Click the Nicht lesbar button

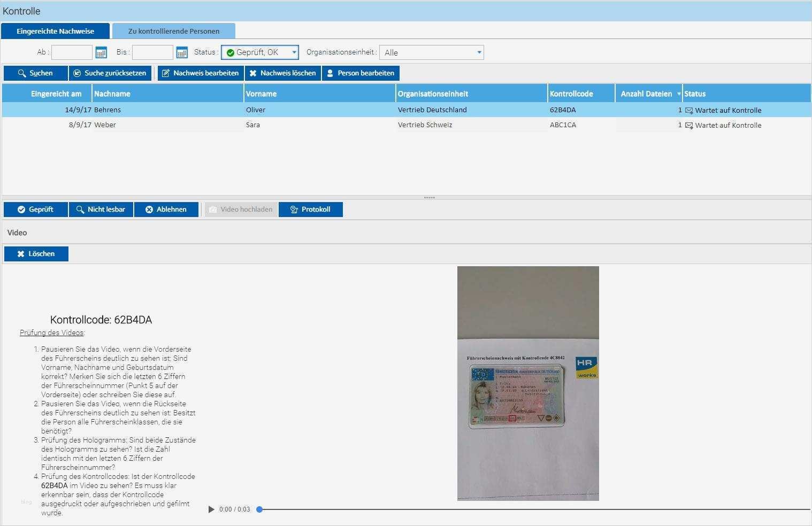pyautogui.click(x=101, y=210)
